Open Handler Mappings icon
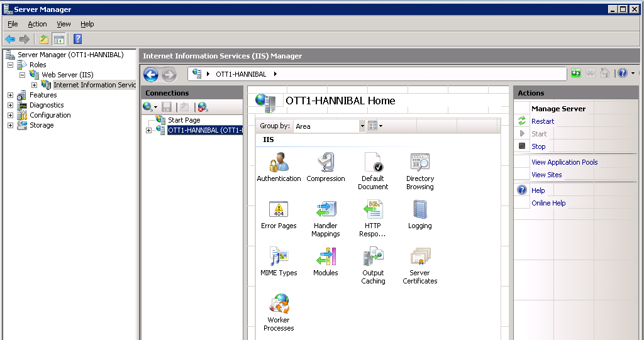644x340 pixels. coord(325,211)
